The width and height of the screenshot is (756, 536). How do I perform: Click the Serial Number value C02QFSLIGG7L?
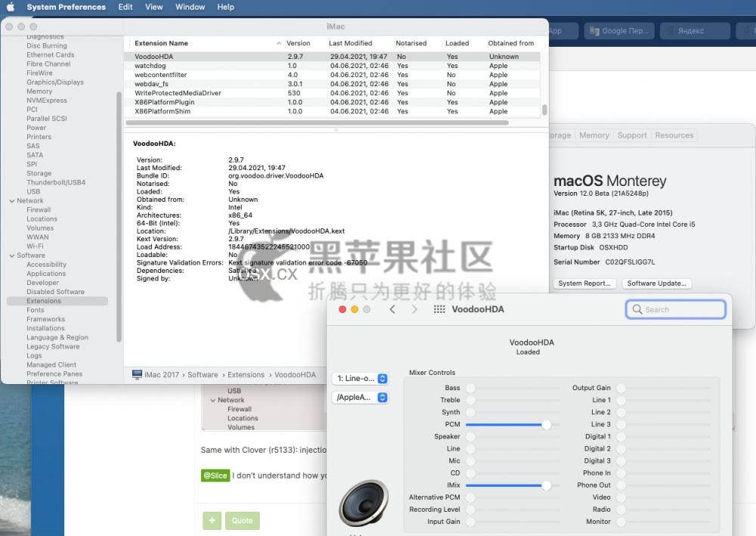point(630,262)
